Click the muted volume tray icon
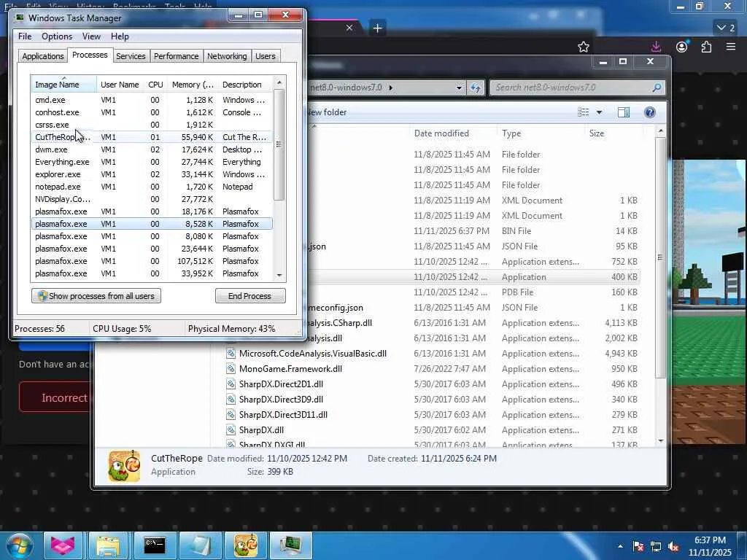Image resolution: width=747 pixels, height=560 pixels. (x=673, y=546)
